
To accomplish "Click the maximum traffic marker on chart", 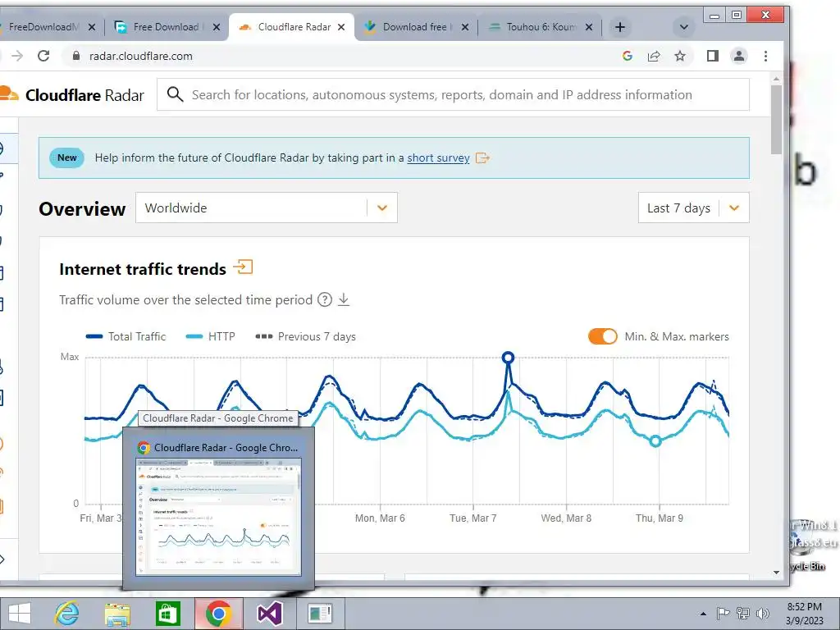I will click(508, 358).
